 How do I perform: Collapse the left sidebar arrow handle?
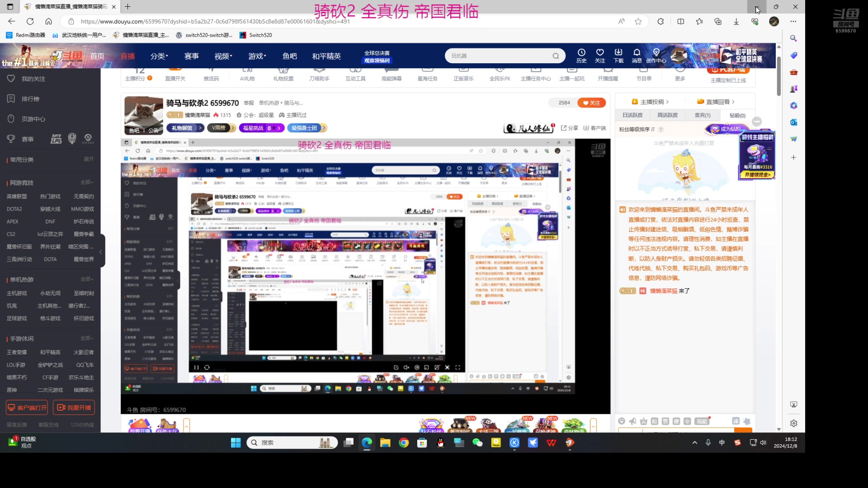point(101,251)
